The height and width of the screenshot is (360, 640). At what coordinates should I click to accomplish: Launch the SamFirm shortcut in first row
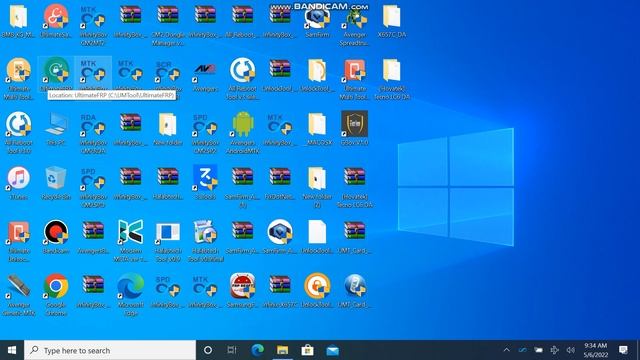(x=317, y=23)
